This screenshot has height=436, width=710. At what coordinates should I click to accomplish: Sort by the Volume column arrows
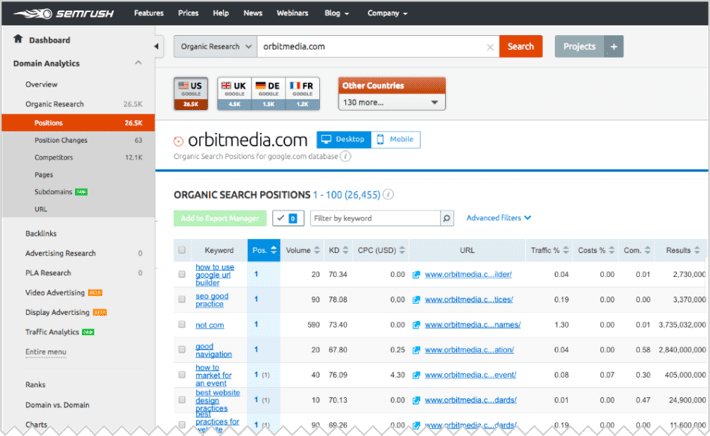[x=317, y=250]
